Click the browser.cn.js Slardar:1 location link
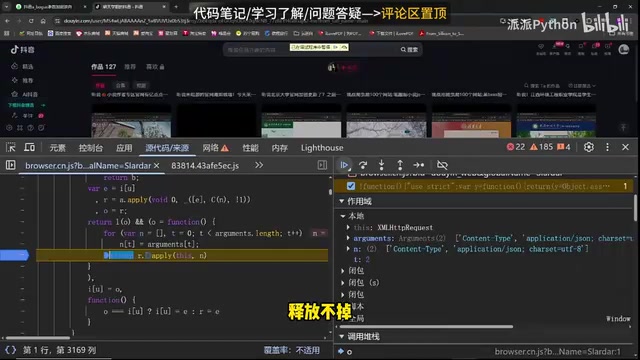This screenshot has height=360, width=640. [x=558, y=351]
